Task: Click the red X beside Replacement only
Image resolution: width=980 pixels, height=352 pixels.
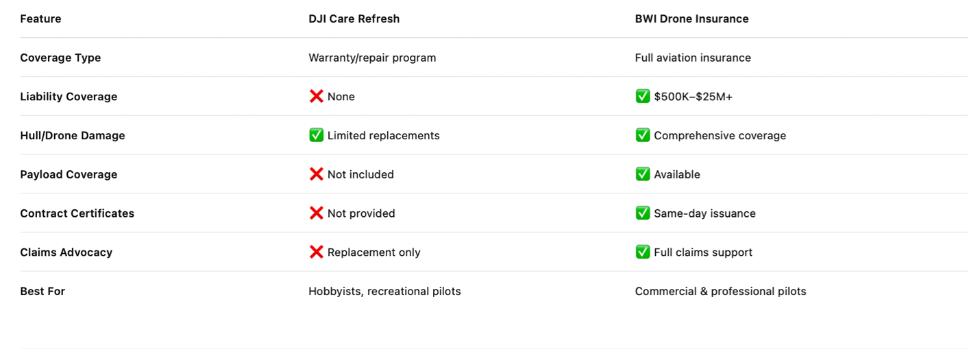Action: click(316, 253)
